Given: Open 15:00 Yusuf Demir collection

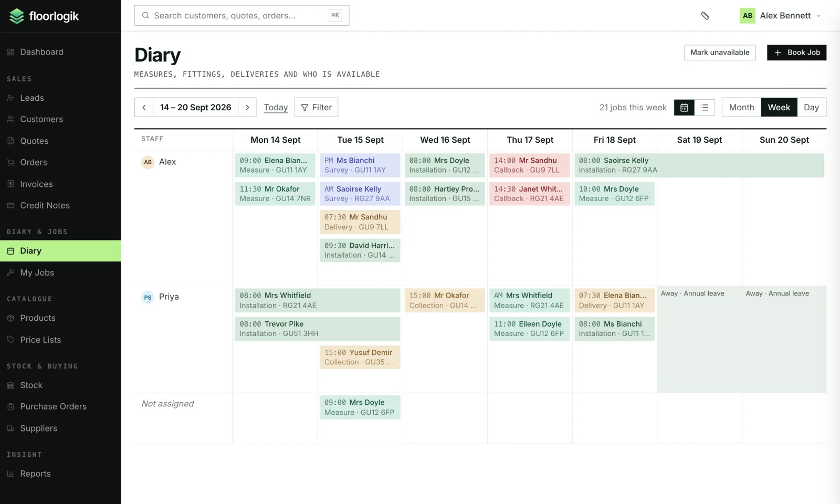Looking at the screenshot, I should click(360, 357).
